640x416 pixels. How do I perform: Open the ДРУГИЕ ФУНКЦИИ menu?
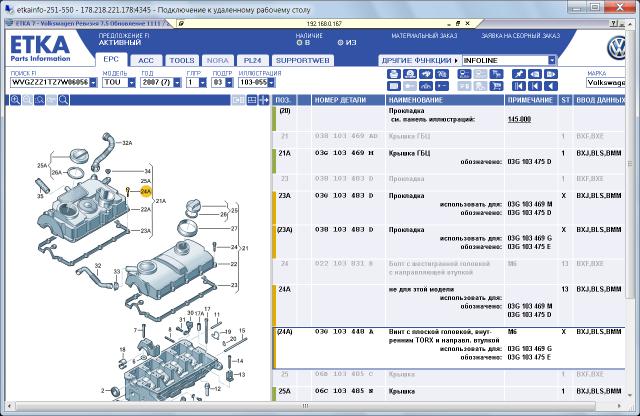click(x=419, y=60)
